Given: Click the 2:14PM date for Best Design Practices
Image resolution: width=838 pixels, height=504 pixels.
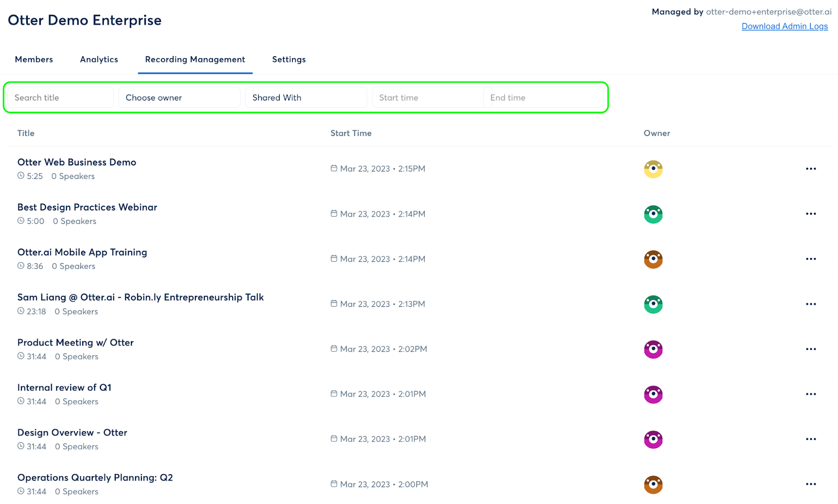Looking at the screenshot, I should click(x=383, y=214).
